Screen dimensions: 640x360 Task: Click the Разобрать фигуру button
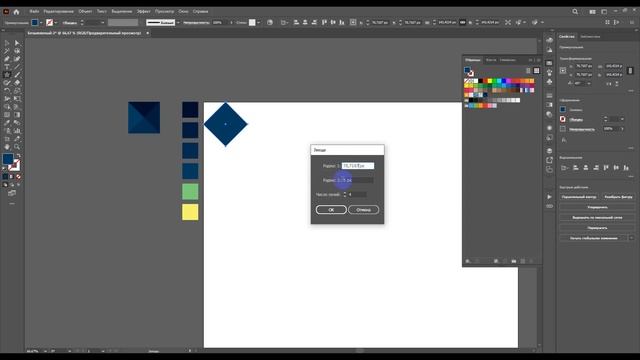click(x=618, y=197)
